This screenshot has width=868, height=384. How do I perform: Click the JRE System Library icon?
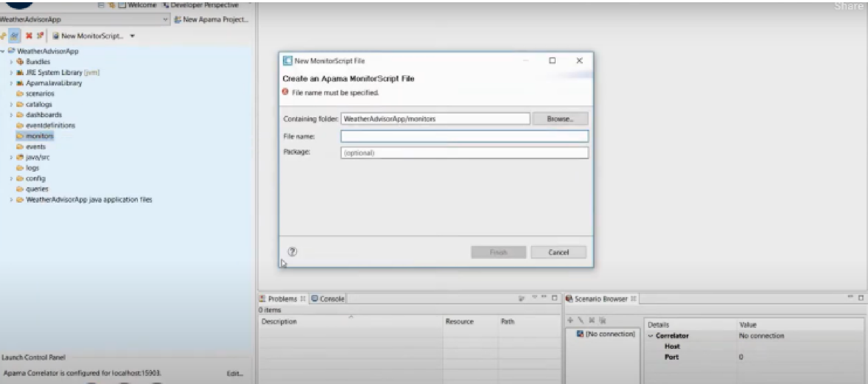pyautogui.click(x=20, y=72)
